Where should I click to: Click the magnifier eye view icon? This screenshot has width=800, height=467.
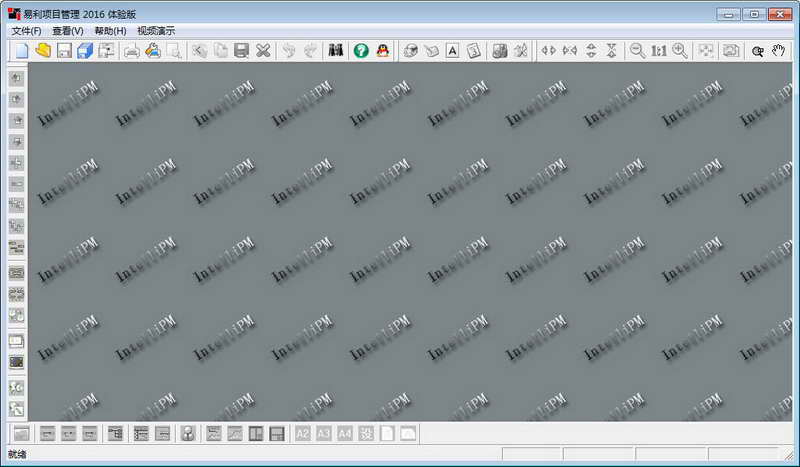coord(758,51)
